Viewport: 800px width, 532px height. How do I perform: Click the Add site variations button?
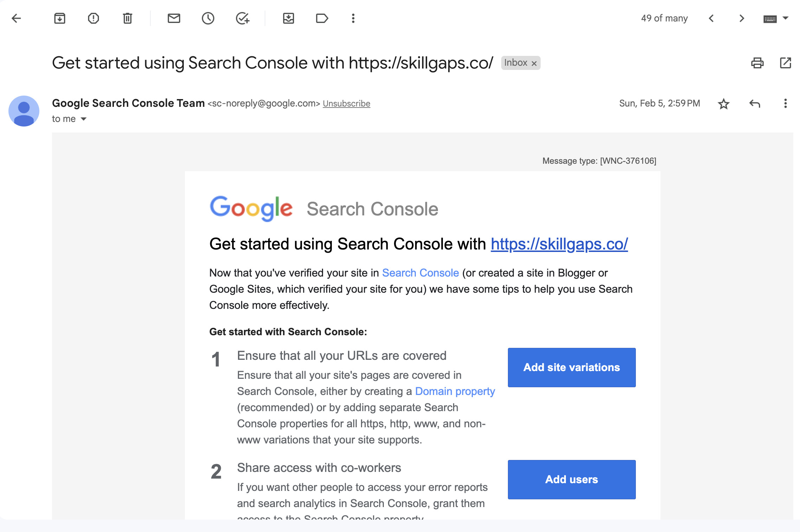572,367
